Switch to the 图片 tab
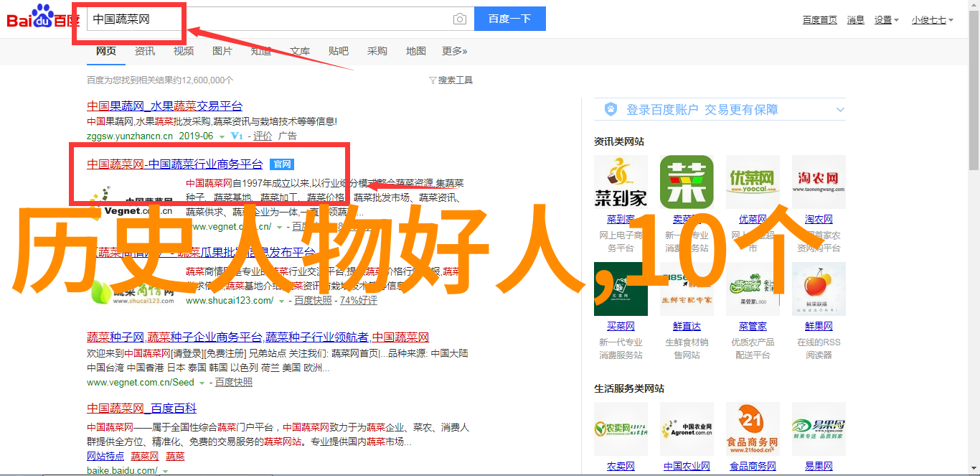980x476 pixels. [x=222, y=51]
